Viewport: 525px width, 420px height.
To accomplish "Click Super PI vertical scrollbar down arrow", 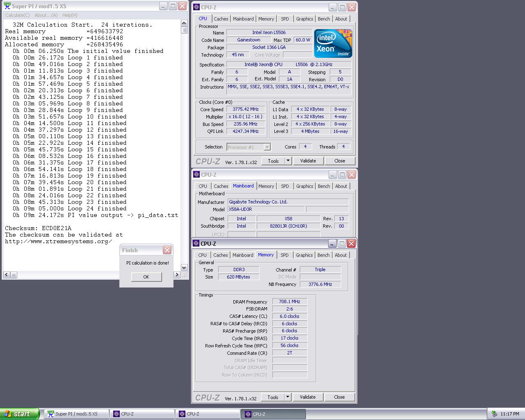I will click(x=184, y=268).
